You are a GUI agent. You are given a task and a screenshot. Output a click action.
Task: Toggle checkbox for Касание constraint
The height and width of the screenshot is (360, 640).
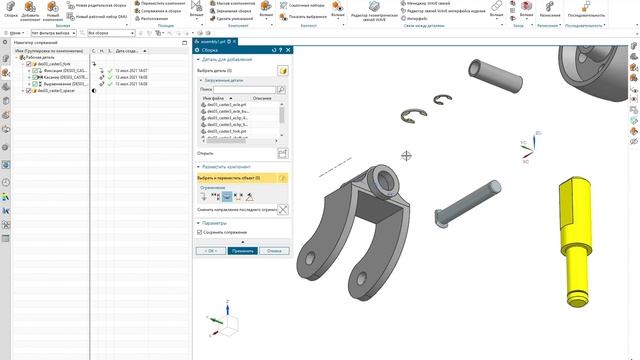point(35,77)
